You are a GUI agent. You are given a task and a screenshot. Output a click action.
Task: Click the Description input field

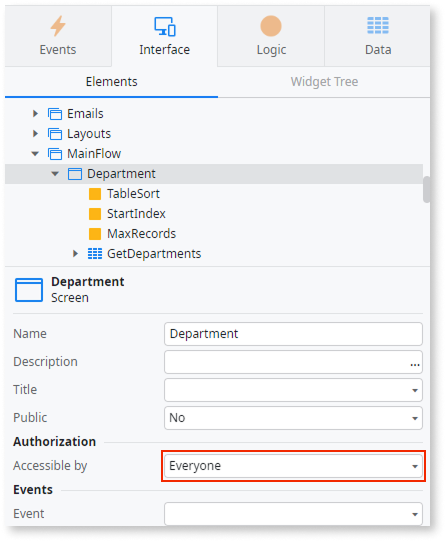click(293, 362)
